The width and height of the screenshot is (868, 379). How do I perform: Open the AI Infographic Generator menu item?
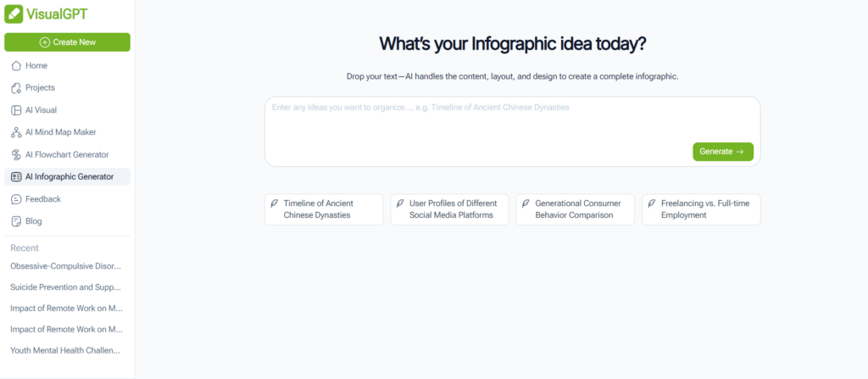68,176
